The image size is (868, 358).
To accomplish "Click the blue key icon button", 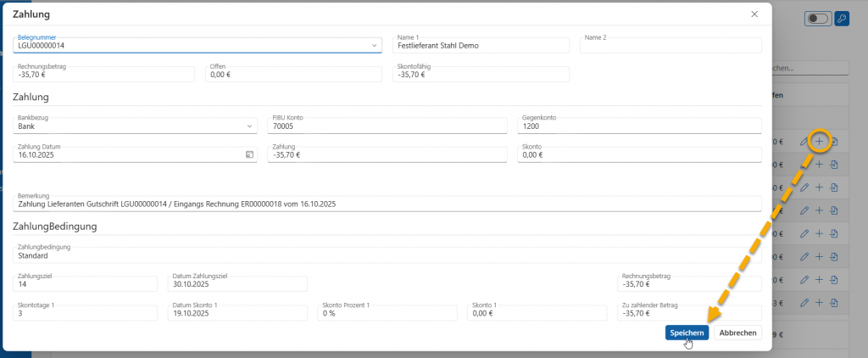I will pyautogui.click(x=842, y=19).
